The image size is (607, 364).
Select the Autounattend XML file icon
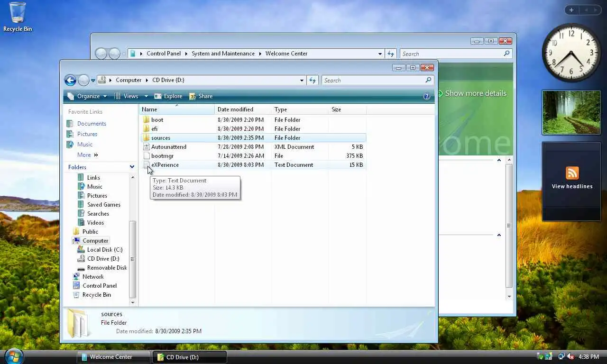point(147,147)
